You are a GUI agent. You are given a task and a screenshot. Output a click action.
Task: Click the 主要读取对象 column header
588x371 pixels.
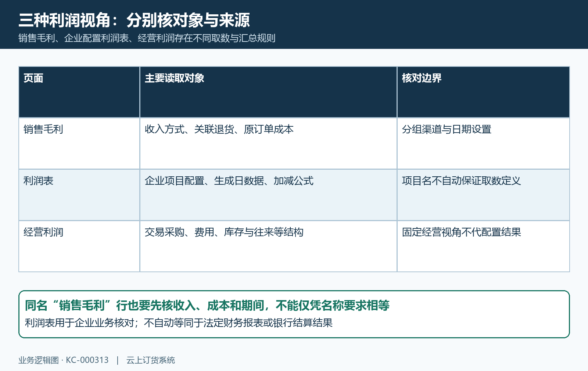point(268,92)
